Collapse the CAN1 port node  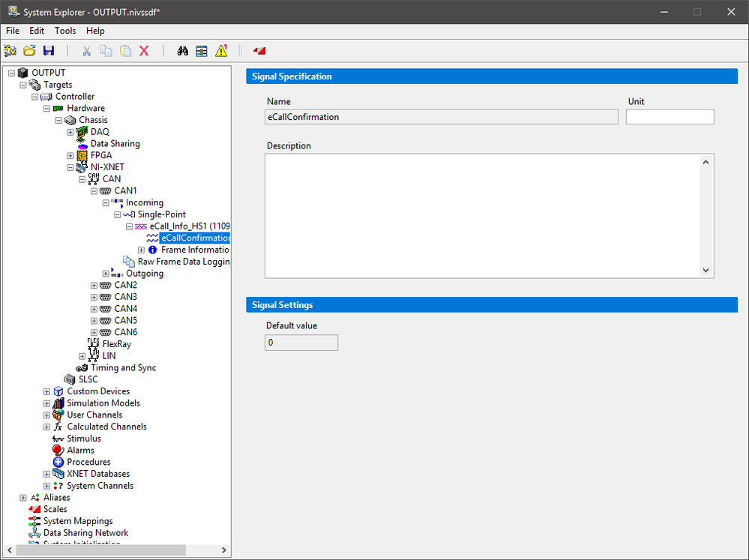94,190
